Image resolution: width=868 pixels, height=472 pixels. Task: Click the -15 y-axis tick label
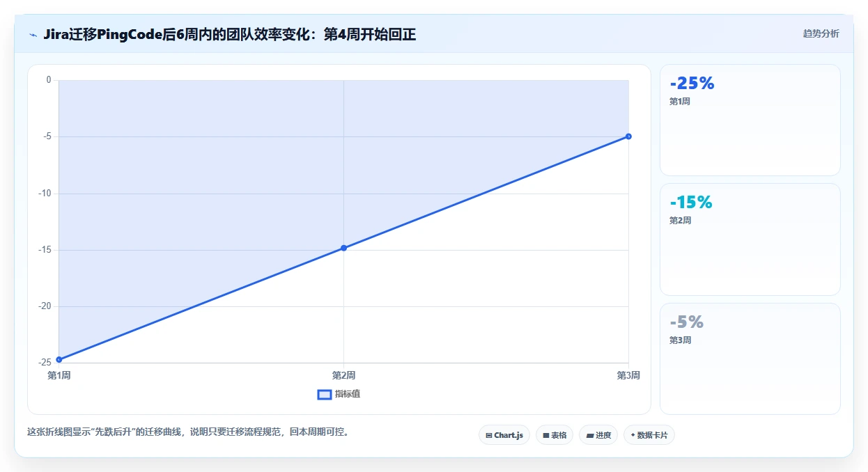[45, 250]
